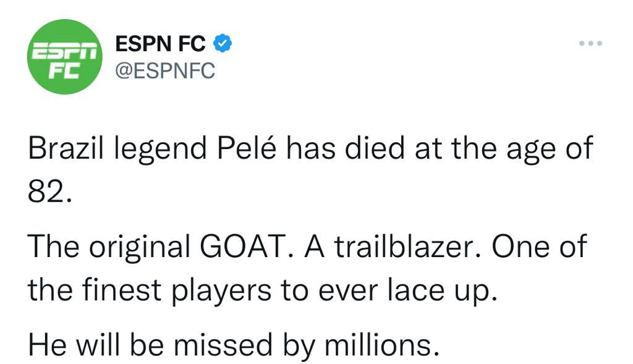Click the word 'millions' in the last line
This screenshot has width=633, height=364.
click(x=378, y=345)
